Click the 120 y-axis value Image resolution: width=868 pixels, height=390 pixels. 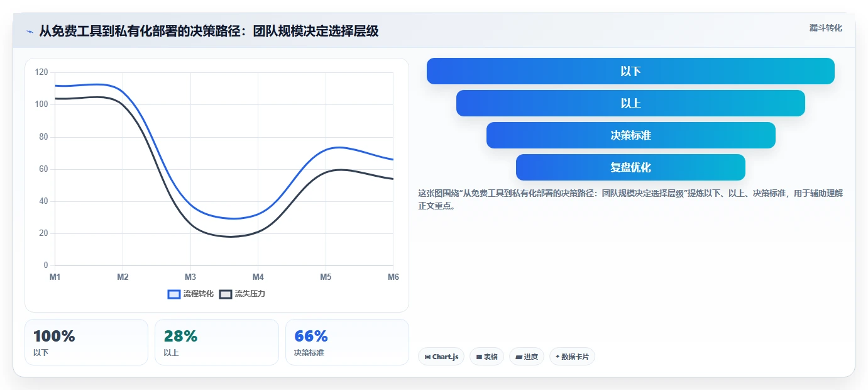[x=41, y=72]
